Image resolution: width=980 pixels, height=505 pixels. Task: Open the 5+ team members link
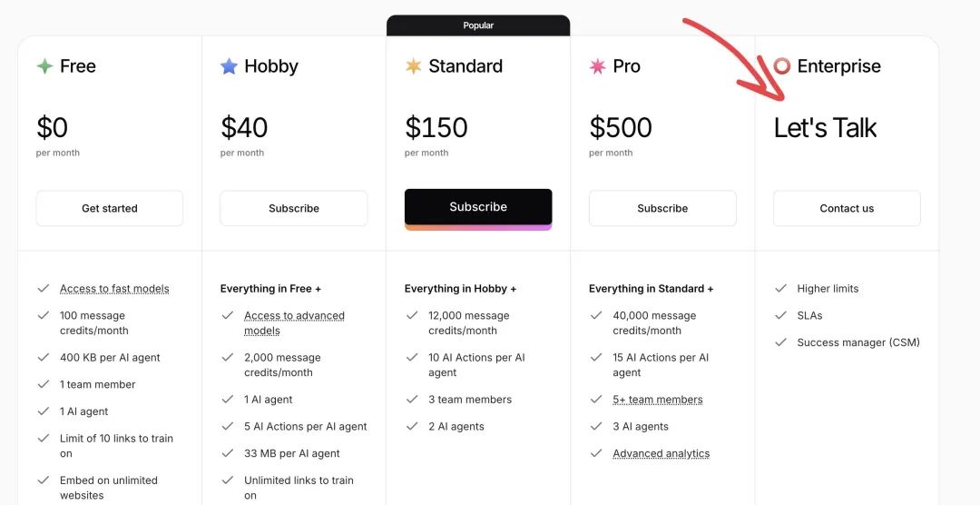[657, 400]
